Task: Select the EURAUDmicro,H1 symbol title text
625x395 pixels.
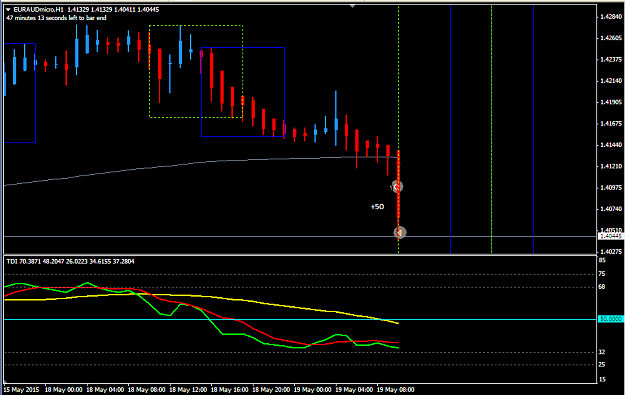Action: tap(38, 10)
